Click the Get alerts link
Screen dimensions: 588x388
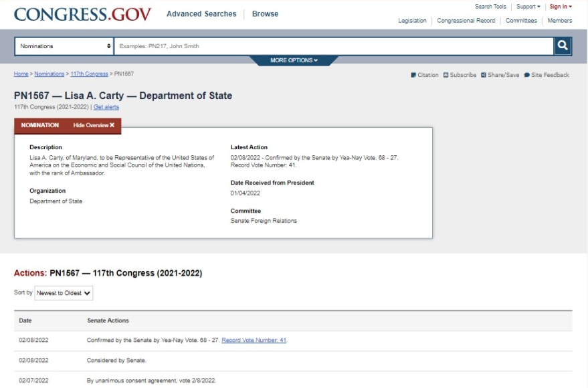(106, 107)
